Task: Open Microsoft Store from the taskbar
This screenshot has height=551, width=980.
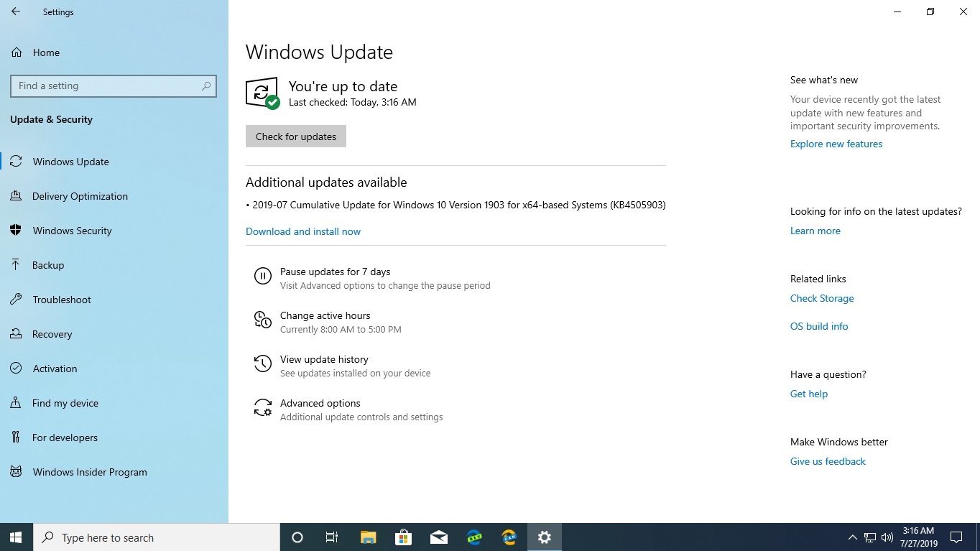Action: pos(403,537)
